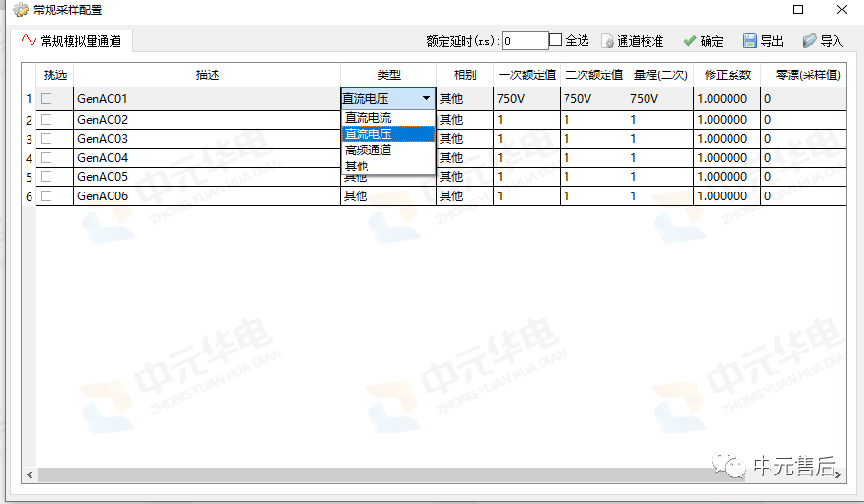Click the 描述 column header
Image resolution: width=864 pixels, height=504 pixels.
pyautogui.click(x=207, y=75)
